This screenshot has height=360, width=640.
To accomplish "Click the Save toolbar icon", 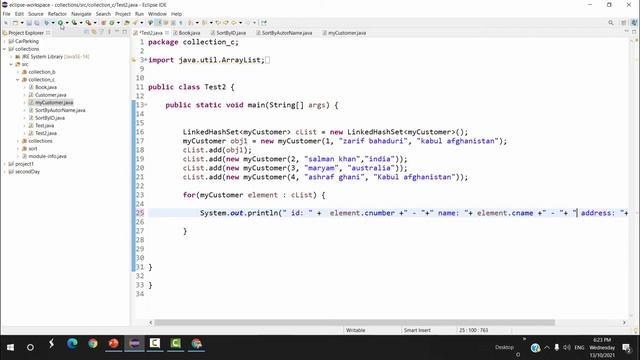I will [x=29, y=23].
